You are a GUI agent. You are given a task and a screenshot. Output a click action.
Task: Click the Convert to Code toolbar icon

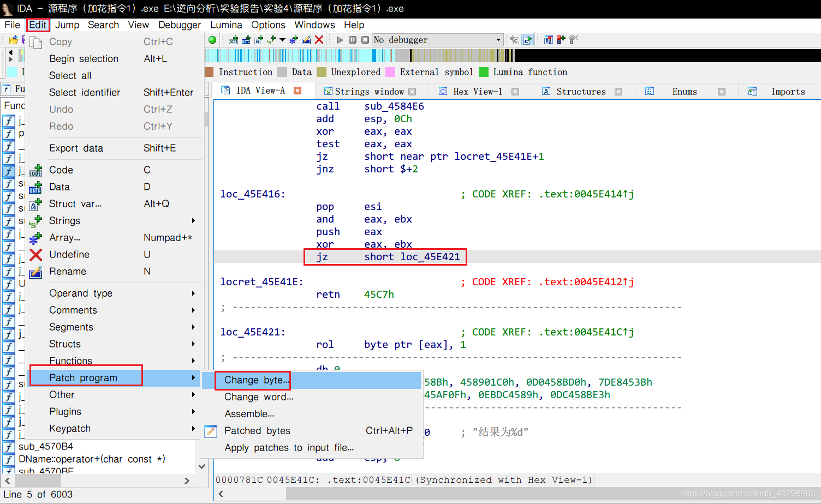pos(234,40)
